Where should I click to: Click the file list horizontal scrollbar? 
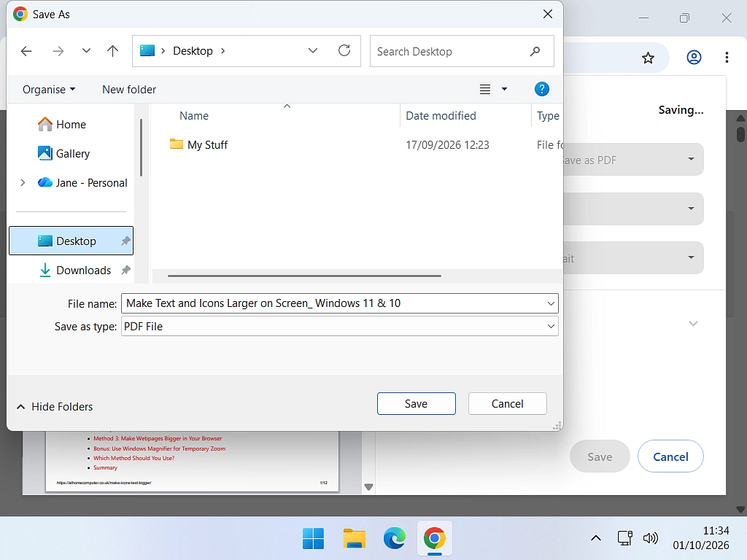click(x=304, y=276)
